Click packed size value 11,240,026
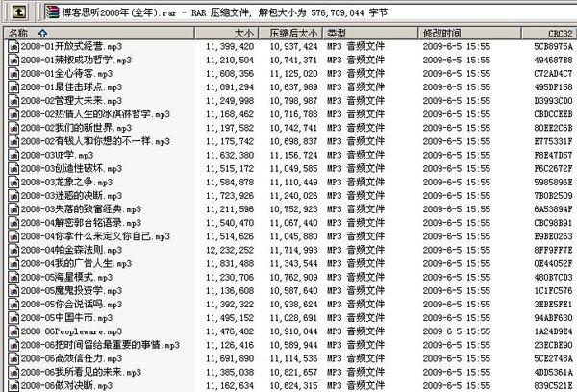Image resolution: width=577 pixels, height=392 pixels. pos(293,196)
